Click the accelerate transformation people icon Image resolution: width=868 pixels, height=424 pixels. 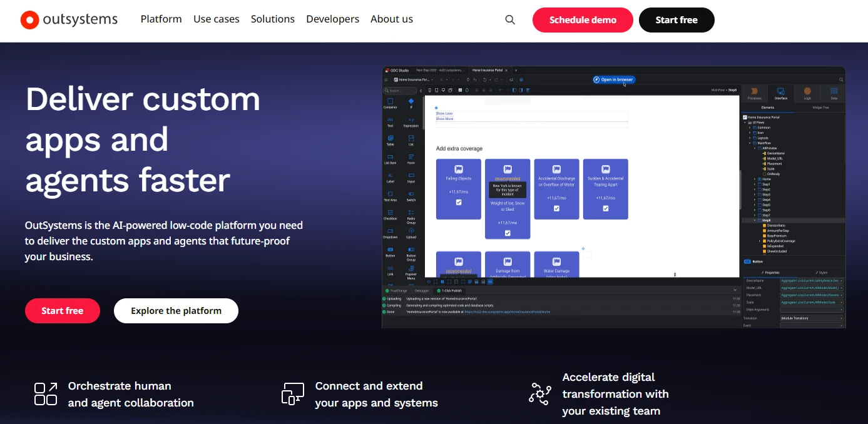tap(540, 394)
